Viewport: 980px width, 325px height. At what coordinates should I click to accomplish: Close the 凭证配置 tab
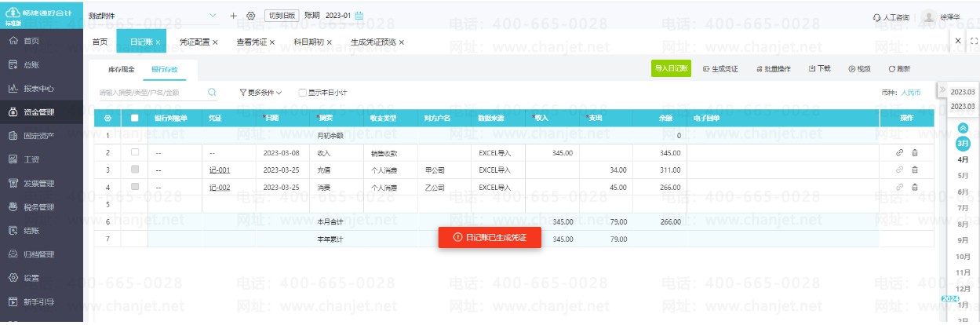[215, 42]
